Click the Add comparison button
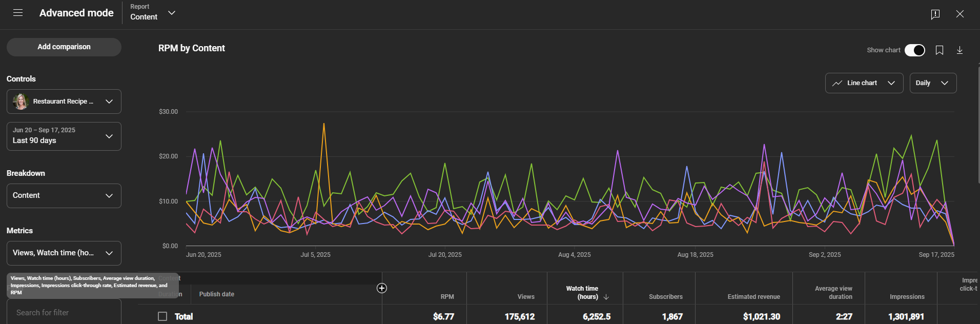This screenshot has height=324, width=980. (64, 47)
